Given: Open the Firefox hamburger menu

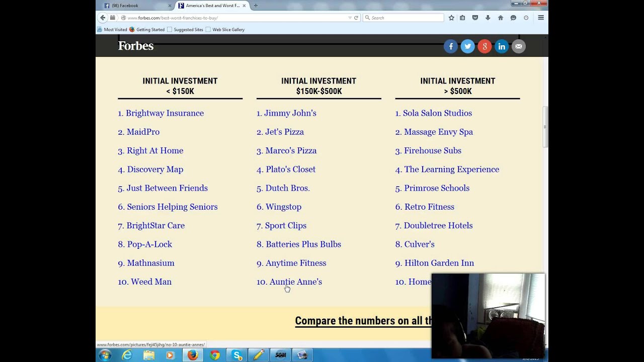Looking at the screenshot, I should (x=541, y=18).
